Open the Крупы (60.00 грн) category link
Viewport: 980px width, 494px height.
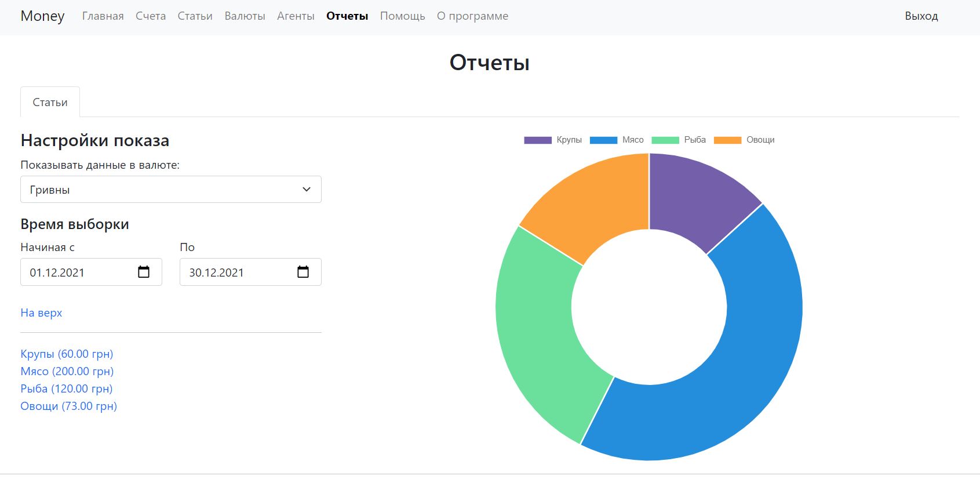tap(67, 354)
